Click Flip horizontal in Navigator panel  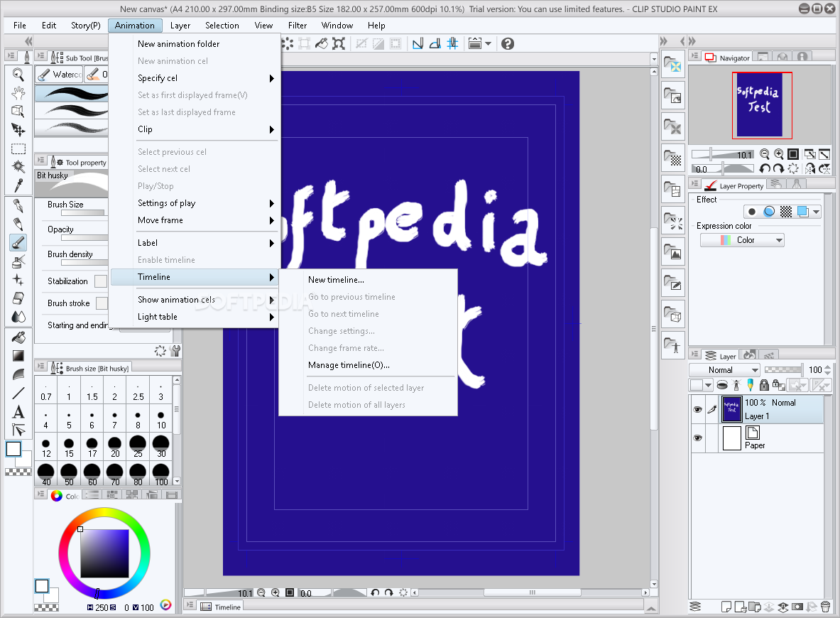[x=810, y=169]
